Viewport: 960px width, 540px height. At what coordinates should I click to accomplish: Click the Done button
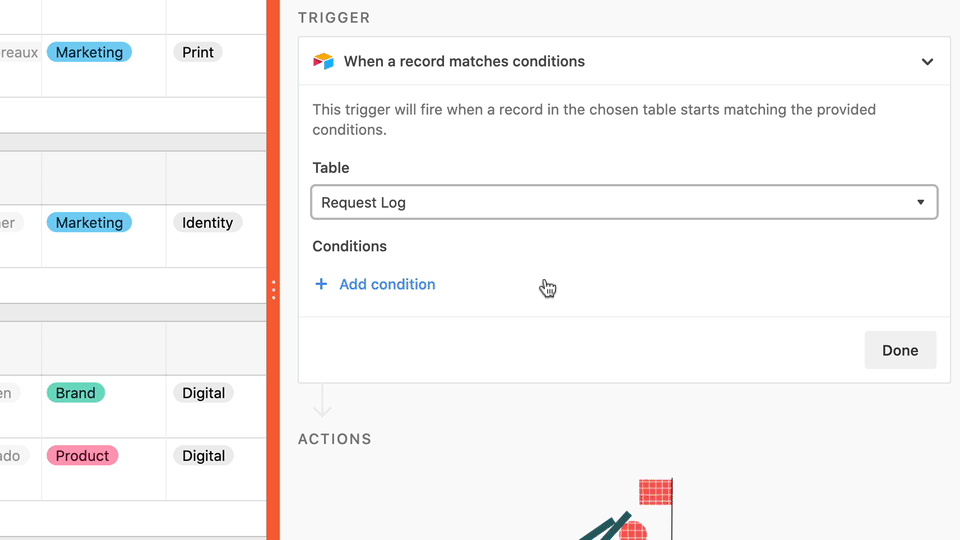(x=900, y=350)
